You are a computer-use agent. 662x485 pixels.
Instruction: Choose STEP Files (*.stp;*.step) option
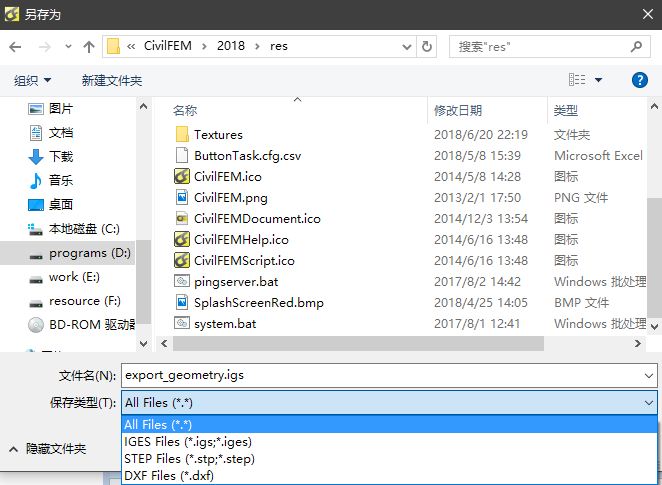coord(389,458)
